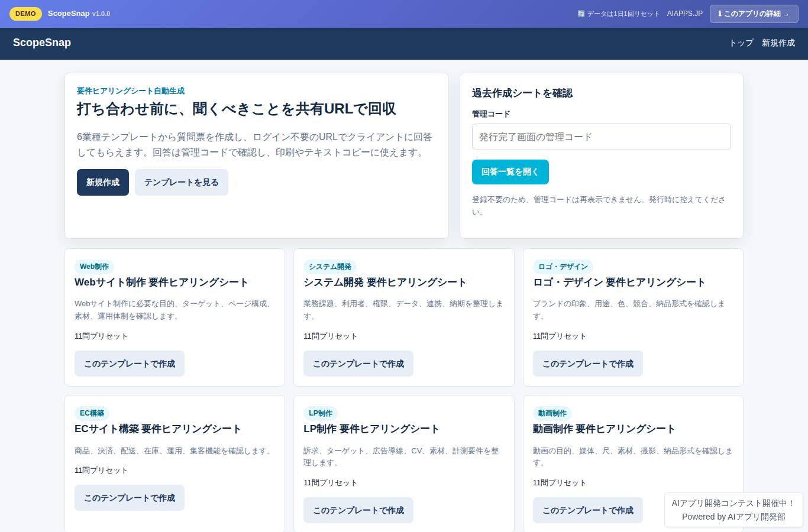Click the 回答一覧を開く button
The image size is (808, 532).
pos(510,172)
